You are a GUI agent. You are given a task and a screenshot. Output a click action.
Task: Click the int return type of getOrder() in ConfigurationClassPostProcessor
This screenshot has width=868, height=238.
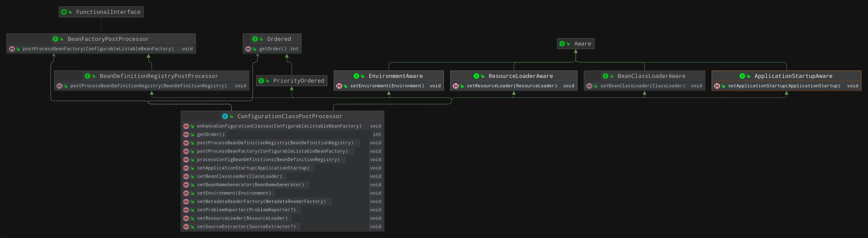(377, 134)
